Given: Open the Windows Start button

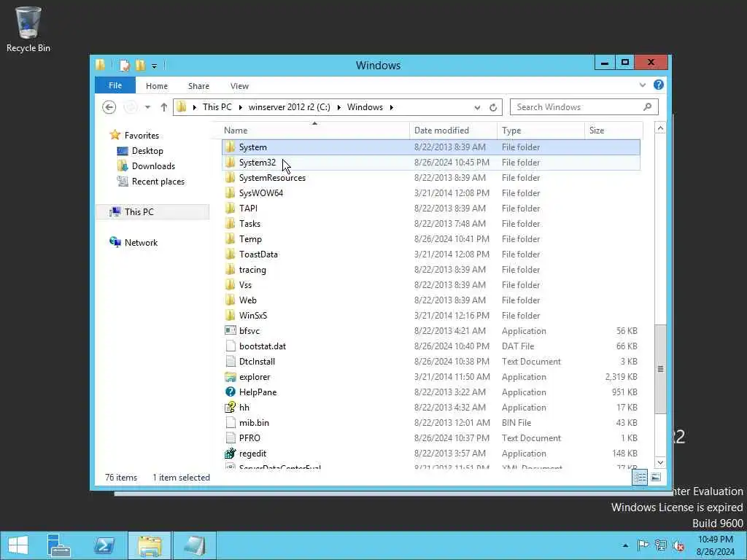Looking at the screenshot, I should point(18,545).
